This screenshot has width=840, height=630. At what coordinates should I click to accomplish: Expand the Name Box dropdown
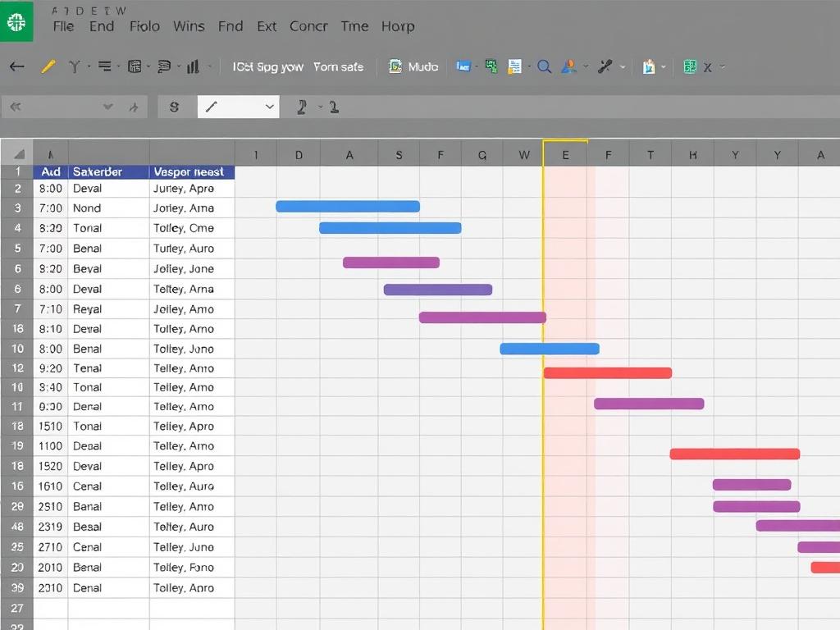tap(107, 107)
